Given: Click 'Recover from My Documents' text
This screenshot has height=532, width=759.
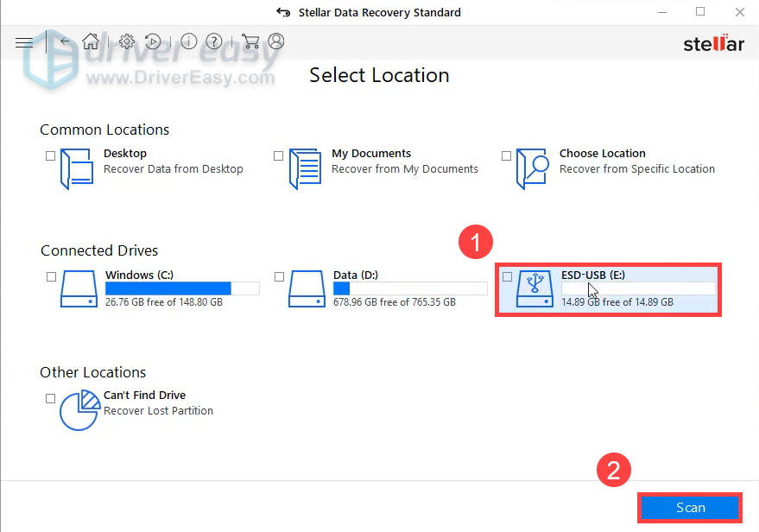Looking at the screenshot, I should coord(405,169).
